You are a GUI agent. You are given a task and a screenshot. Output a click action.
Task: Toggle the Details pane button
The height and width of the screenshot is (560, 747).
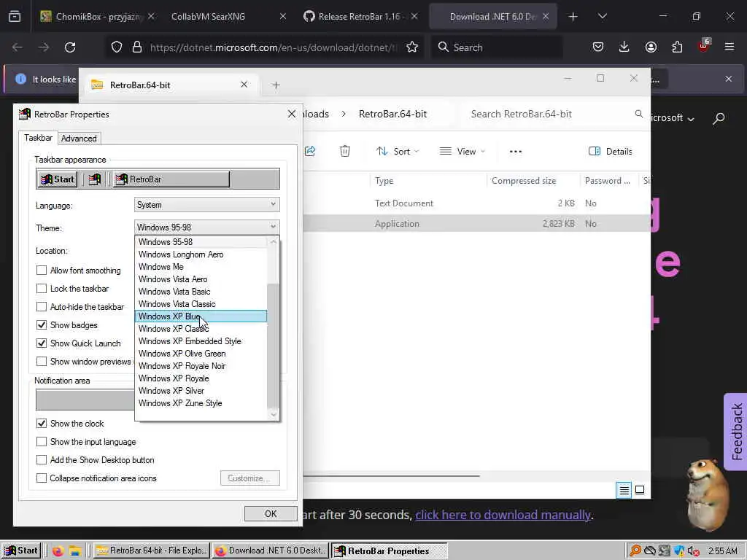pyautogui.click(x=611, y=152)
